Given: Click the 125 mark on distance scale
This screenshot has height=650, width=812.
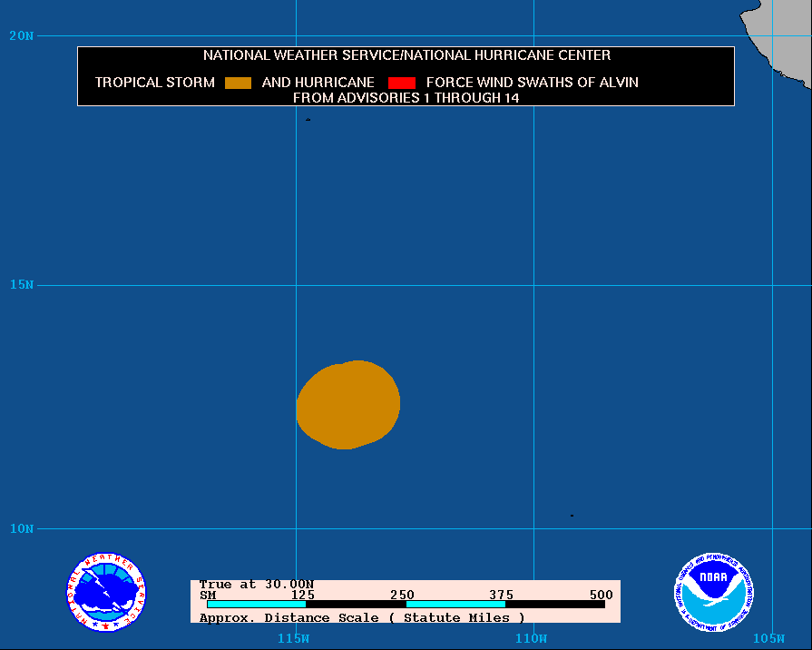Looking at the screenshot, I should [302, 595].
